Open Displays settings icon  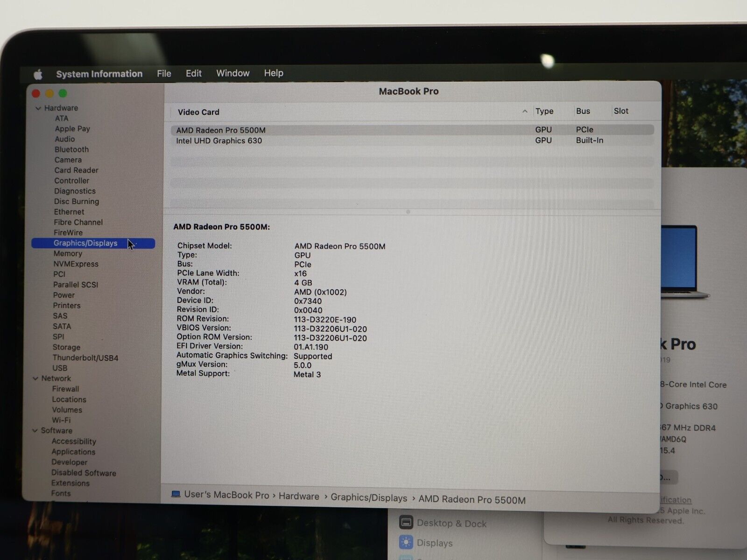click(406, 542)
